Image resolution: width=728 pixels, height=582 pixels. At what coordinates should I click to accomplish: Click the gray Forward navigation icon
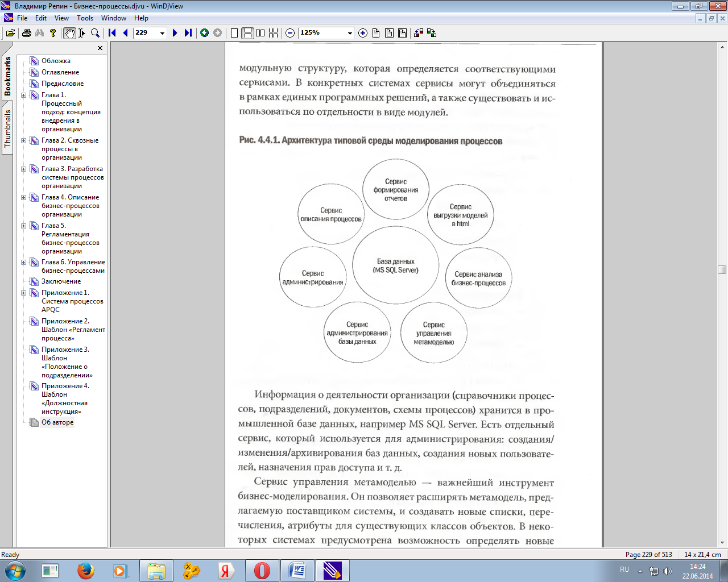coord(218,33)
